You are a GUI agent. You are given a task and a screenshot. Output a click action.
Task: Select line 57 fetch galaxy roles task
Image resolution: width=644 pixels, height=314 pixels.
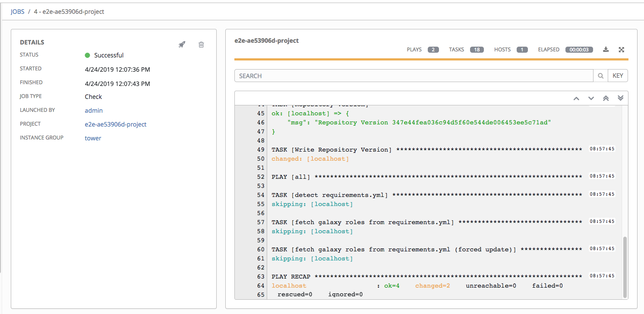coord(426,222)
